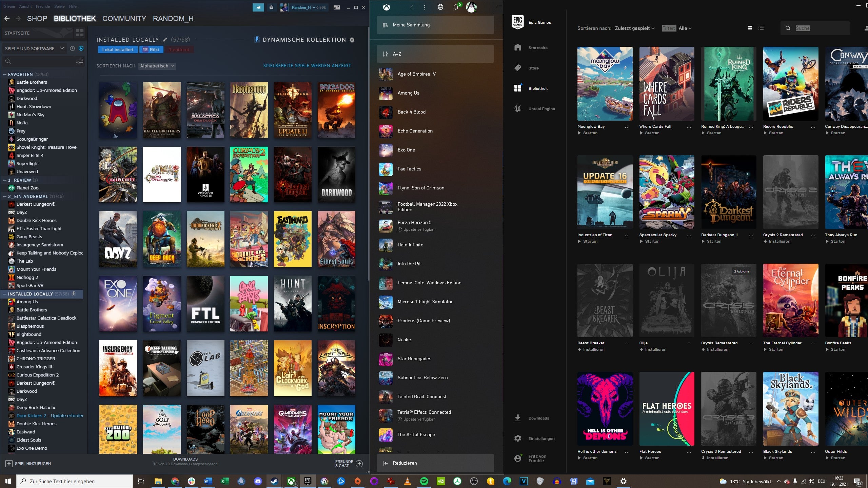Collapse INSTALLED LOCALLY category in sidebar
This screenshot has height=488, width=868.
[5, 294]
